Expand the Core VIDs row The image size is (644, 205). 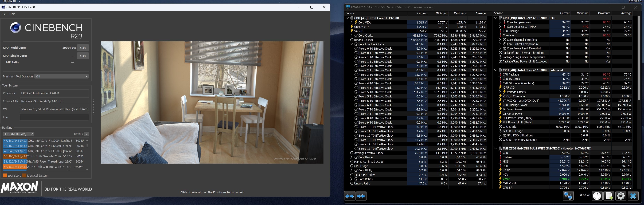click(x=351, y=22)
